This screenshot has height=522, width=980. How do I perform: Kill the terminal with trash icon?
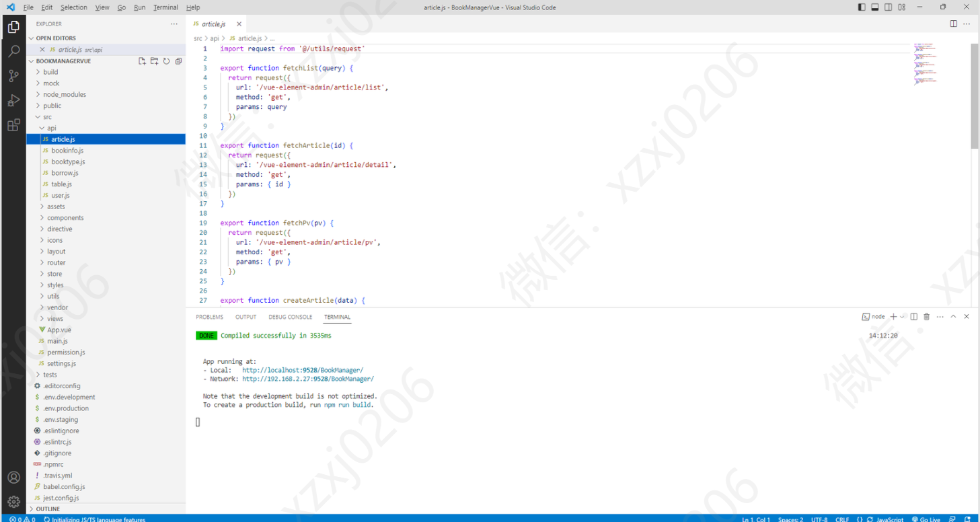pos(926,316)
